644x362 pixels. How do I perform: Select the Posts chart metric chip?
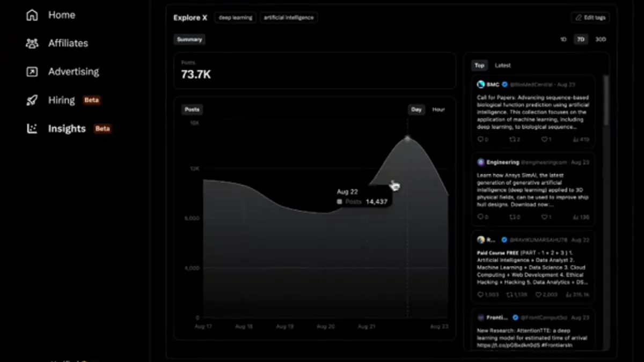(192, 109)
